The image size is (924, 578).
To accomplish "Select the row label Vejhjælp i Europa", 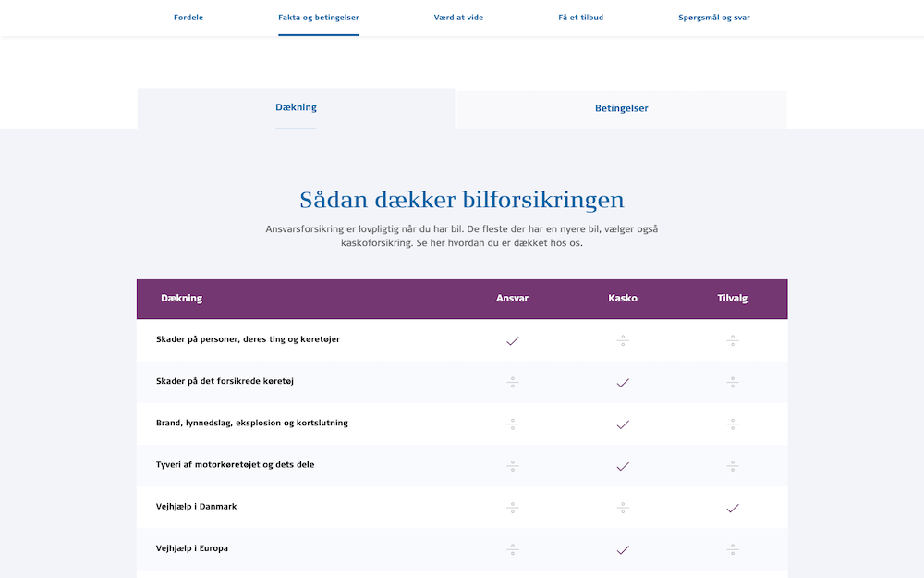I will 192,548.
